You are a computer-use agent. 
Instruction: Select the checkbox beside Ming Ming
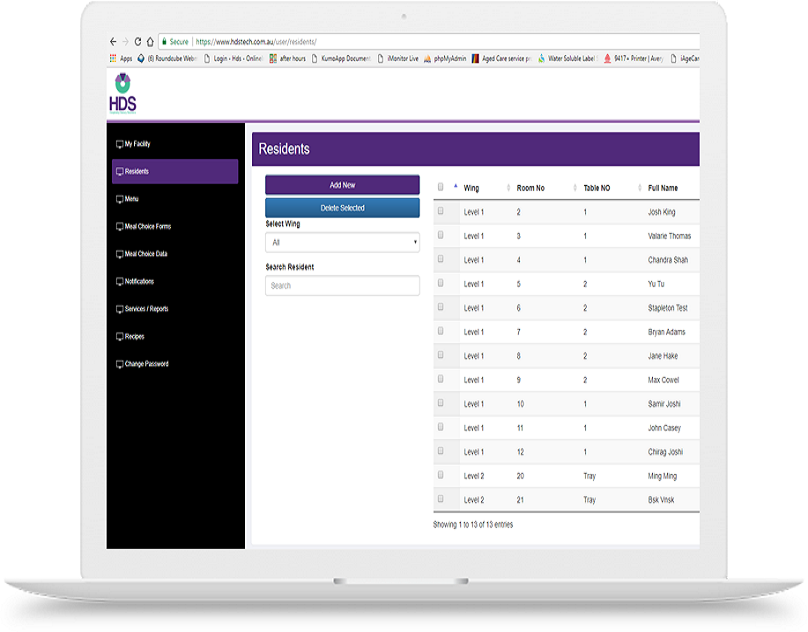coord(441,476)
